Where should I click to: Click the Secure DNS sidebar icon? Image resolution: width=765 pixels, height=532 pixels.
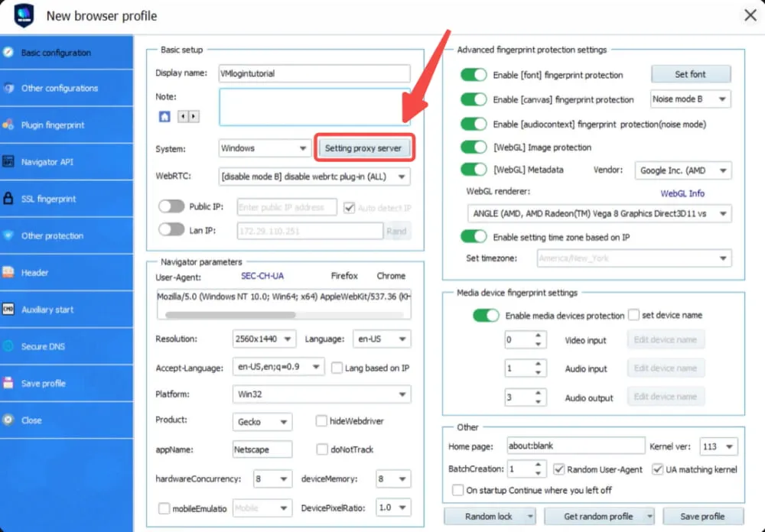8,346
